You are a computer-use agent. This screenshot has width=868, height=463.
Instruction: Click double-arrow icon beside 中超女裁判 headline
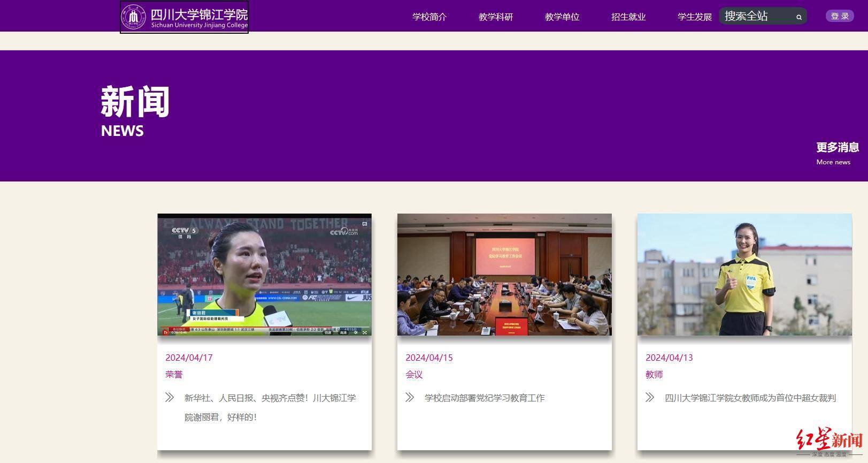coord(650,397)
